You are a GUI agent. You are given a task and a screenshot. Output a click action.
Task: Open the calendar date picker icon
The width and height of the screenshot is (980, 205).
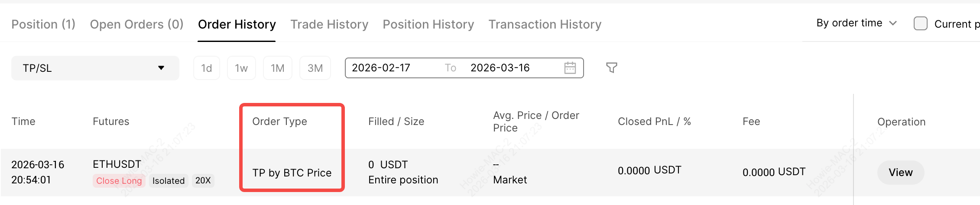(570, 68)
